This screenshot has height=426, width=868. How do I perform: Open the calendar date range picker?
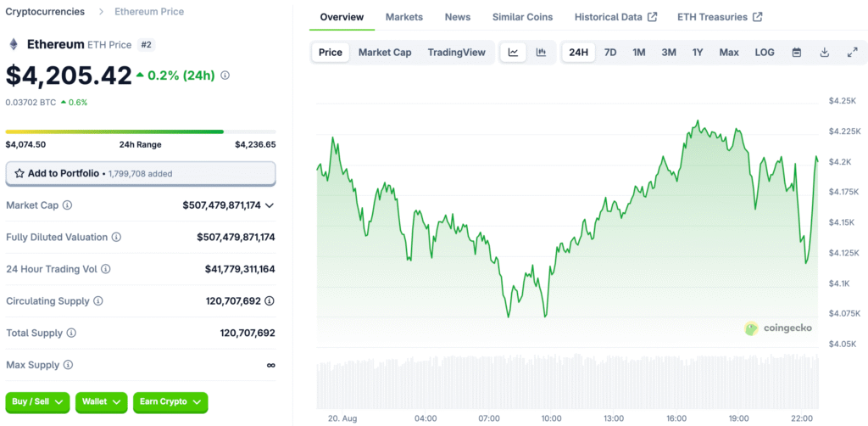(x=797, y=53)
